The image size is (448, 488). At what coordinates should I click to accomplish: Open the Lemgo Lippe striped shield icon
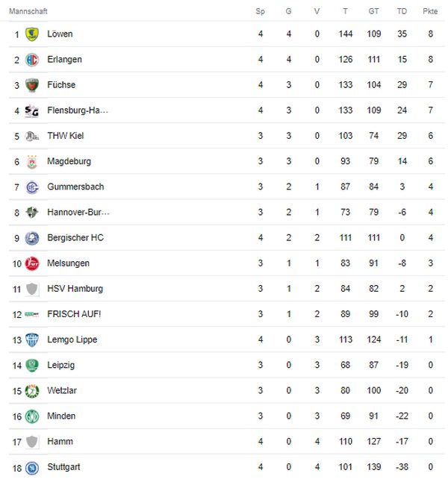point(32,340)
